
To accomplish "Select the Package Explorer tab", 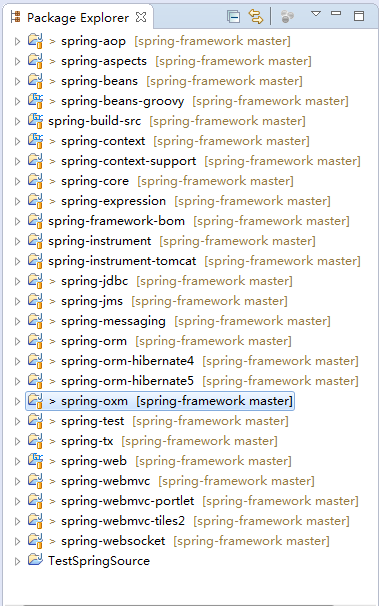I will pyautogui.click(x=78, y=17).
